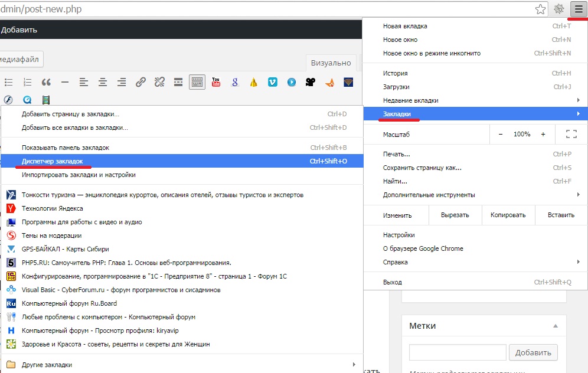The width and height of the screenshot is (588, 373).
Task: Click the 'Добавить' button in Метки panel
Action: [x=533, y=352]
